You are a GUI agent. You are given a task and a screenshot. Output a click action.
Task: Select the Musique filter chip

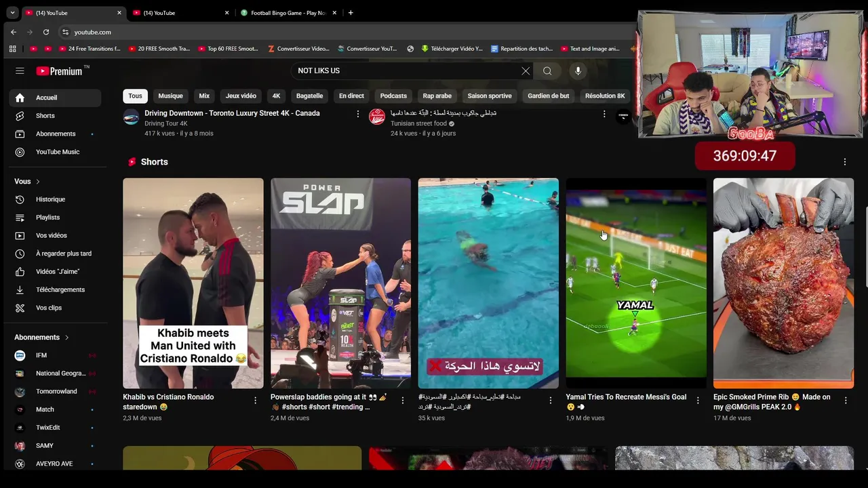[170, 96]
